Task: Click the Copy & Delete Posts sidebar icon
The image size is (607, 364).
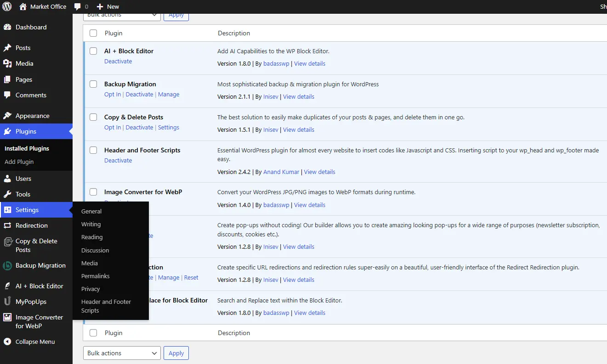Action: (x=7, y=241)
